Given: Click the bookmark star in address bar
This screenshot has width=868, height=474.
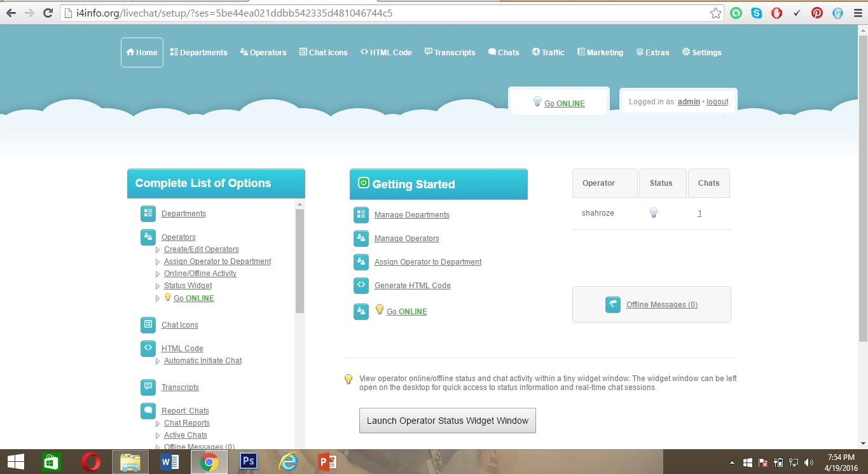Looking at the screenshot, I should click(715, 13).
